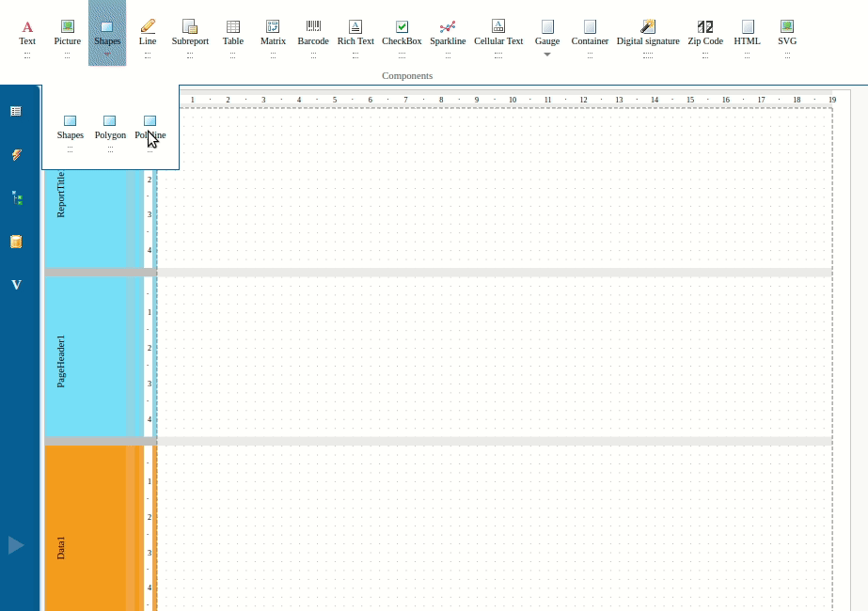Open the report tree sidebar icon

[17, 198]
